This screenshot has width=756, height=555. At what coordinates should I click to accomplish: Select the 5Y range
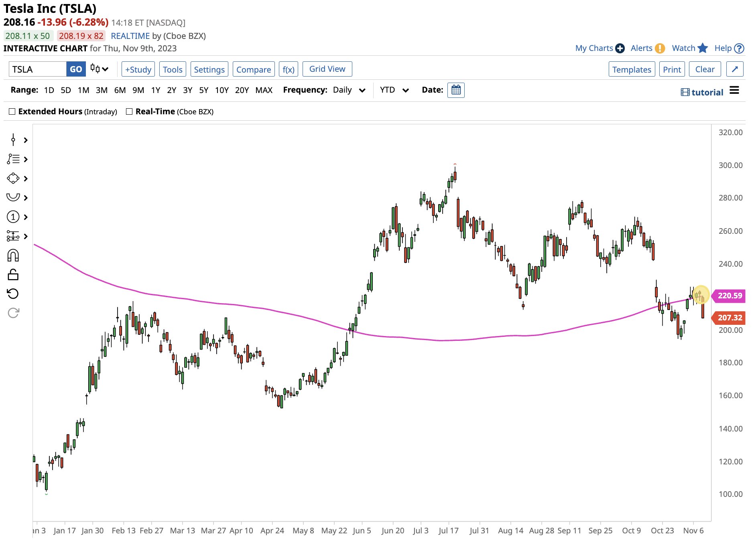[204, 90]
